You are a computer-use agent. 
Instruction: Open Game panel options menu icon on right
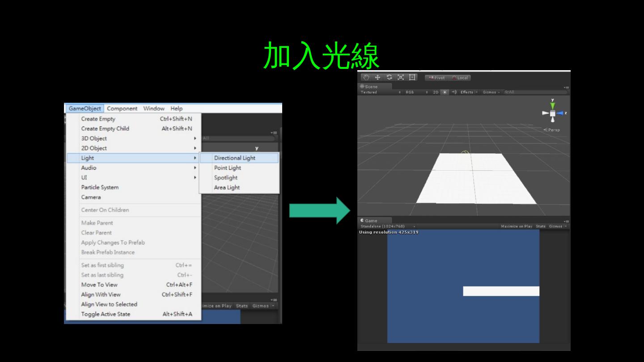coord(566,221)
